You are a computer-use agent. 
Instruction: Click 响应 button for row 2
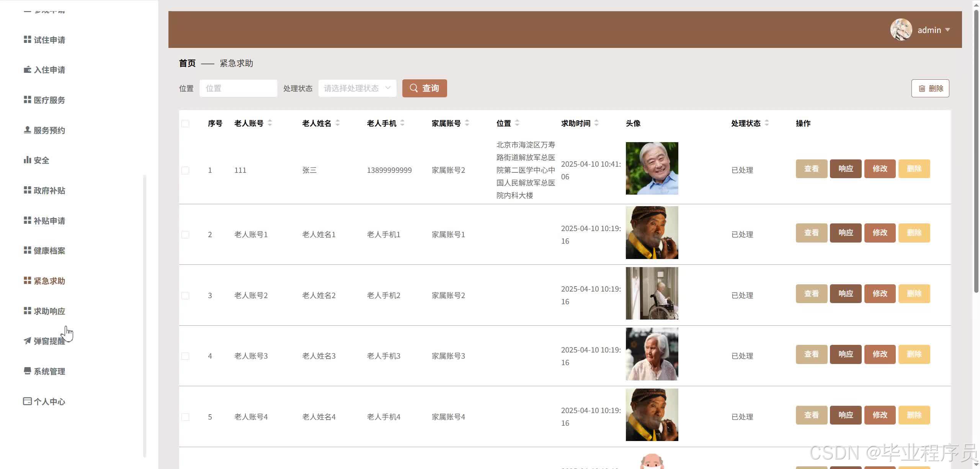pos(845,233)
